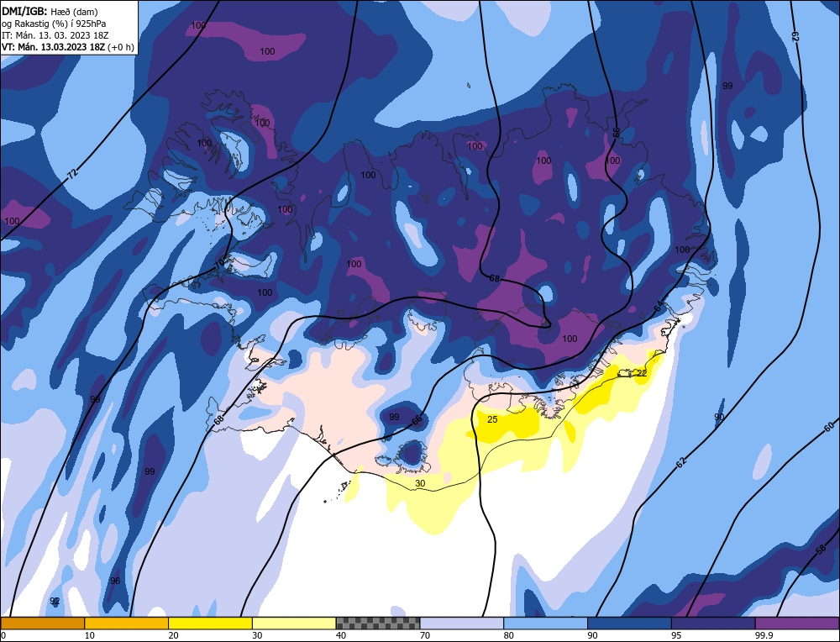Click the purple 99.9+ legend swatch

pyautogui.click(x=797, y=623)
